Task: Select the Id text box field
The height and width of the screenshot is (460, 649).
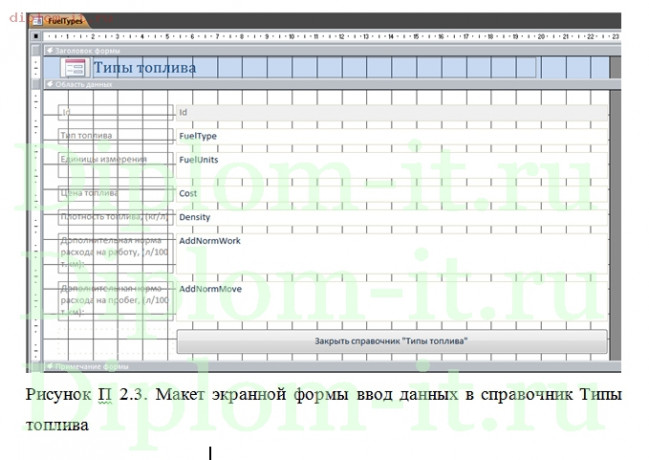Action: [x=392, y=113]
